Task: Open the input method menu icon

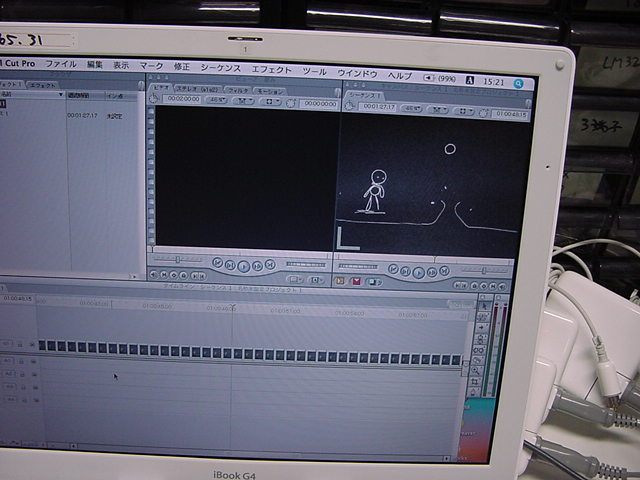Action: [x=470, y=80]
